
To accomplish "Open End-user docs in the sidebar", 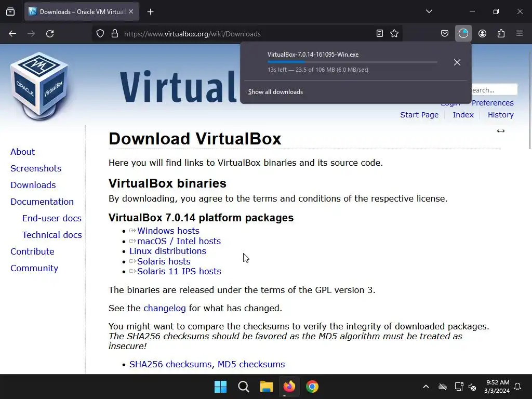I will (x=51, y=218).
